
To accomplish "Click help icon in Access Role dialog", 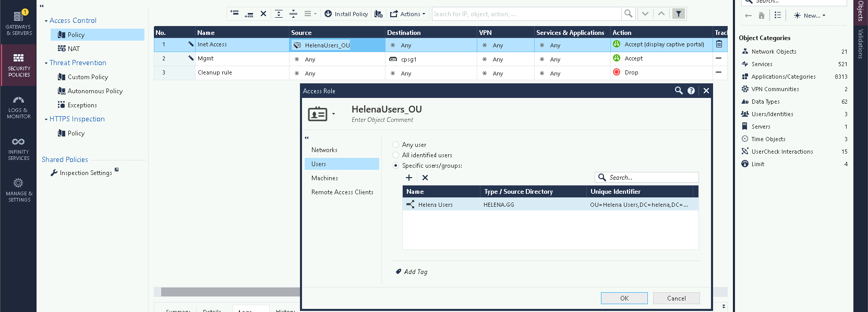I will pyautogui.click(x=691, y=91).
